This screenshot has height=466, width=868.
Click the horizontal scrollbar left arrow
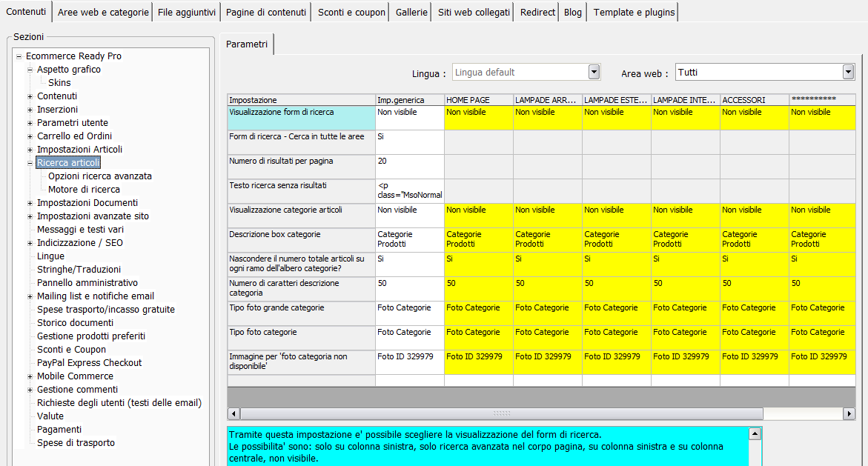233,413
